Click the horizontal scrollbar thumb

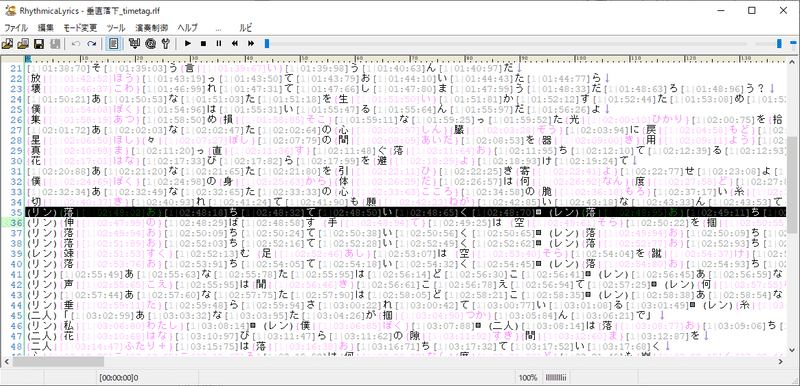point(58,362)
